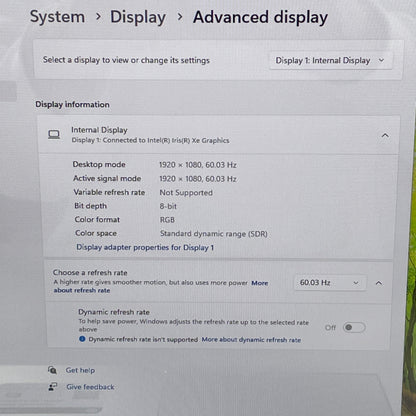Image resolution: width=416 pixels, height=416 pixels.
Task: Collapse the Choose a refresh rate section
Action: (x=379, y=283)
